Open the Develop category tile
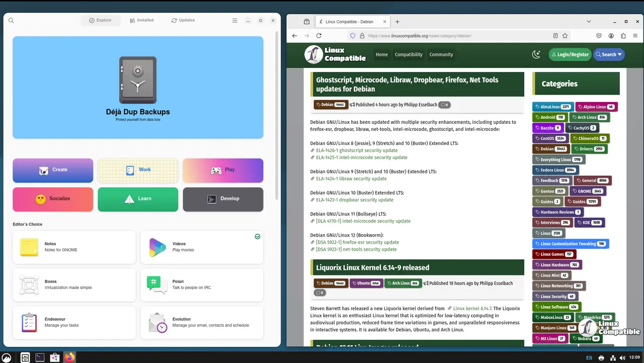This screenshot has height=363, width=644. pyautogui.click(x=223, y=199)
